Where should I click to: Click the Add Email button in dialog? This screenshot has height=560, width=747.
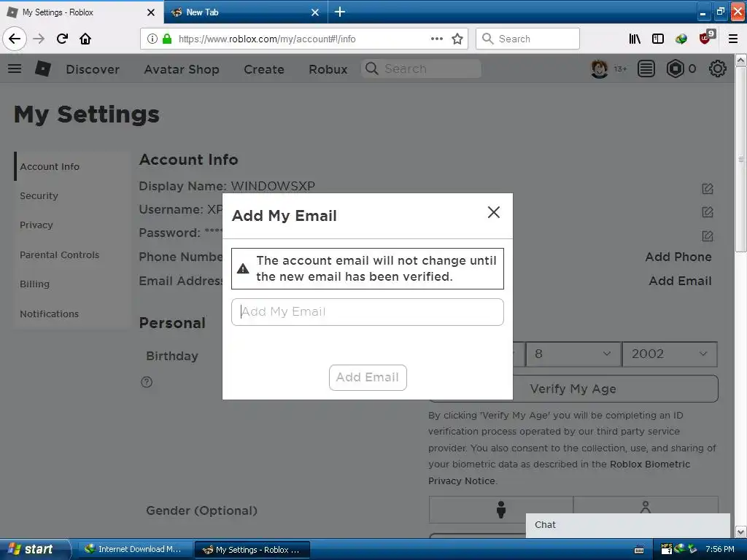368,378
